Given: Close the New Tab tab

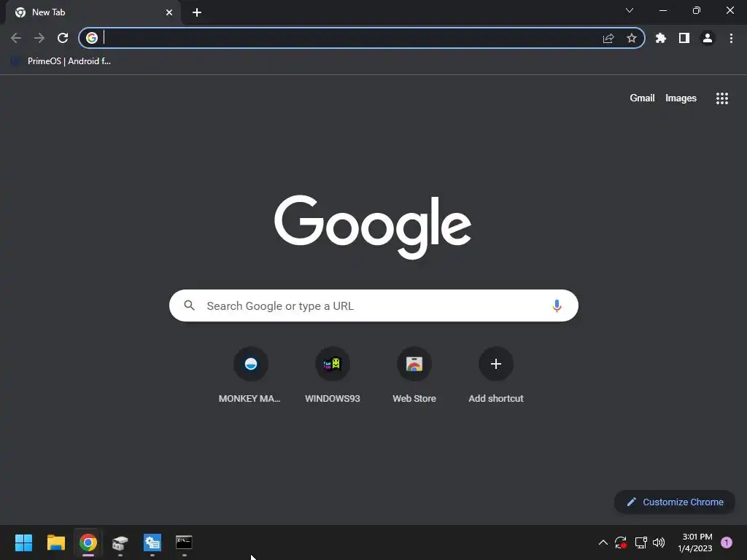Looking at the screenshot, I should point(169,12).
